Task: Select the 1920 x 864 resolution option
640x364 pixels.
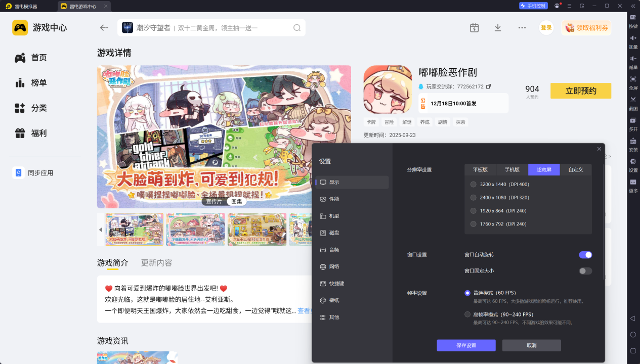Action: 474,211
